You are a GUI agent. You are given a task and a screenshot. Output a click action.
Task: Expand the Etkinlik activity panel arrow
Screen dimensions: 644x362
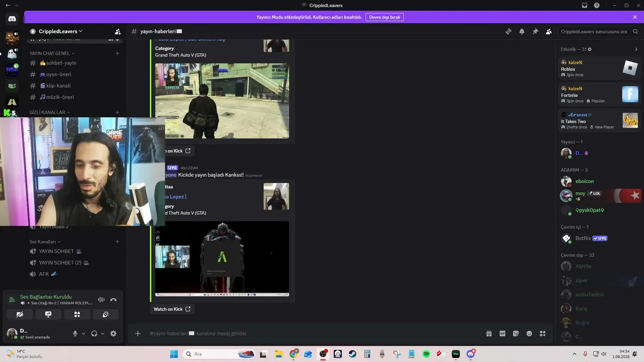pyautogui.click(x=636, y=49)
